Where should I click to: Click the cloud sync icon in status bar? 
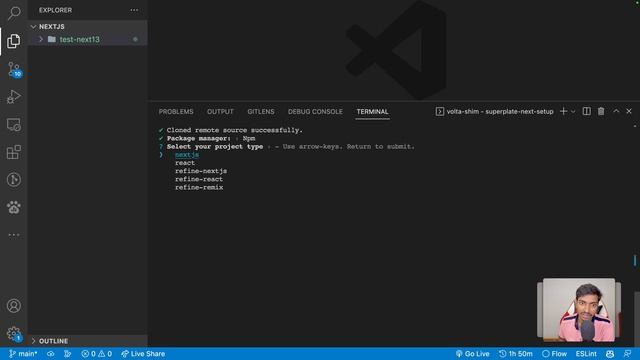point(51,354)
